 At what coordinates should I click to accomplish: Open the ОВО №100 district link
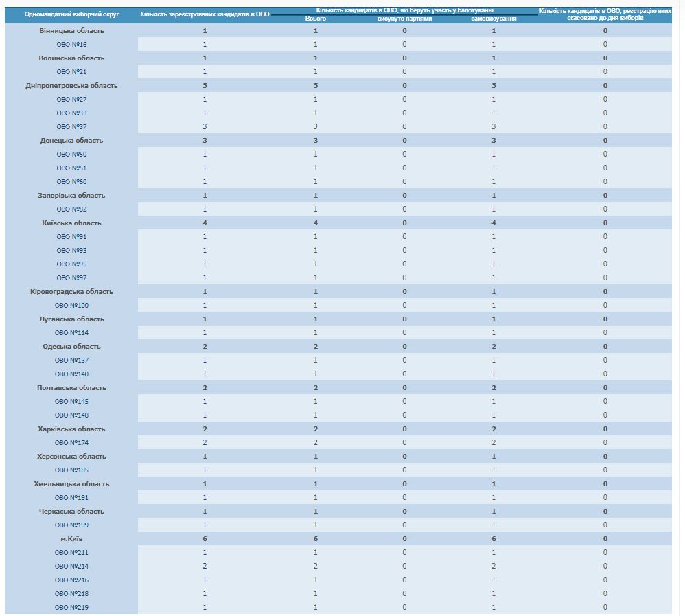coord(71,306)
